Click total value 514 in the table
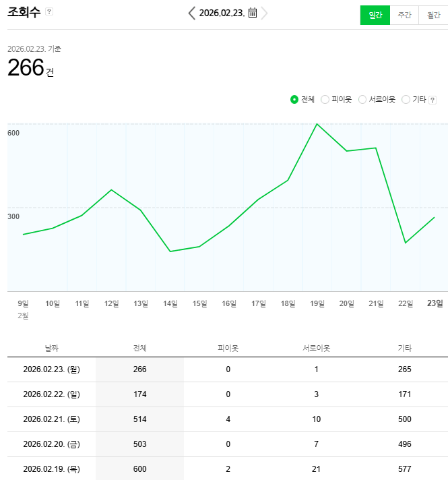Image resolution: width=448 pixels, height=480 pixels. (140, 419)
